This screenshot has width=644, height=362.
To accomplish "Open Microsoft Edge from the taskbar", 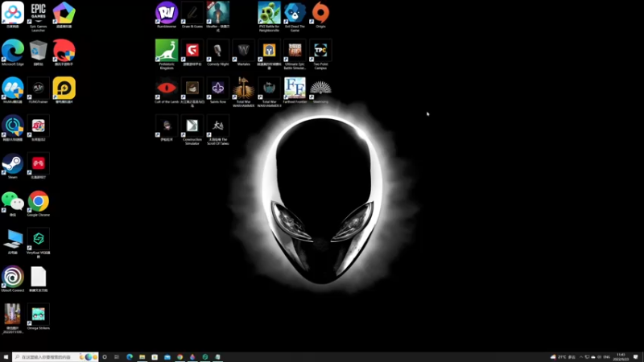I will (130, 357).
